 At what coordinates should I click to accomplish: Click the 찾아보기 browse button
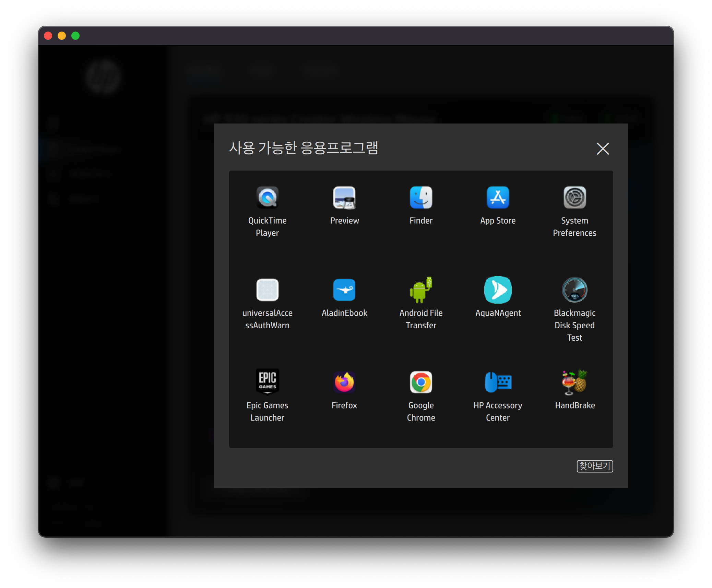click(x=594, y=466)
